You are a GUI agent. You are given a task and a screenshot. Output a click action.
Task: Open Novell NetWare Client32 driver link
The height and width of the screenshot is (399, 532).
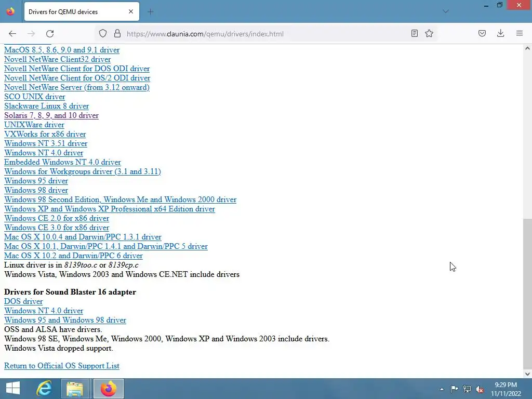[x=57, y=59]
